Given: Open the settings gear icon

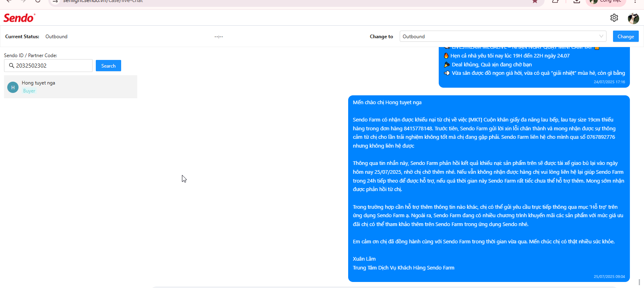Looking at the screenshot, I should click(x=614, y=18).
